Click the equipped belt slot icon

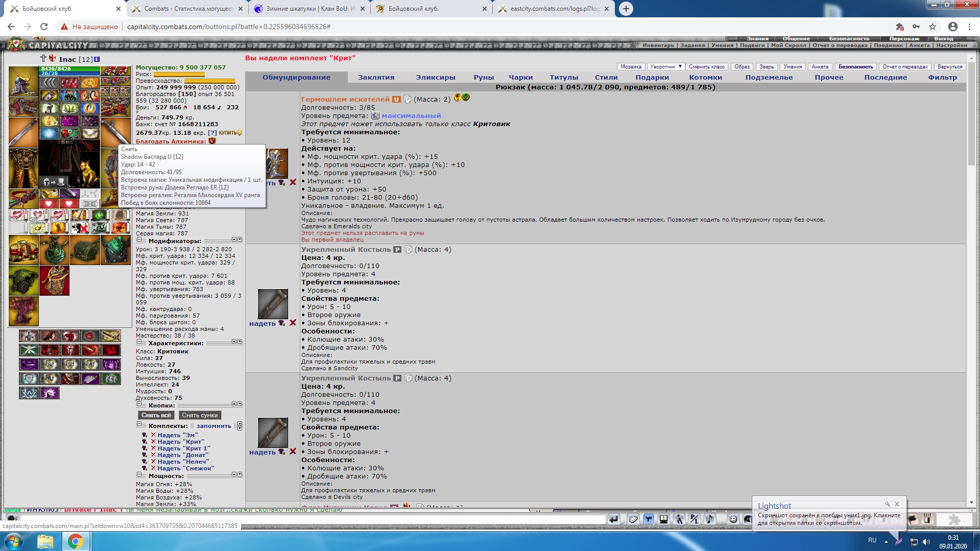pos(23,199)
